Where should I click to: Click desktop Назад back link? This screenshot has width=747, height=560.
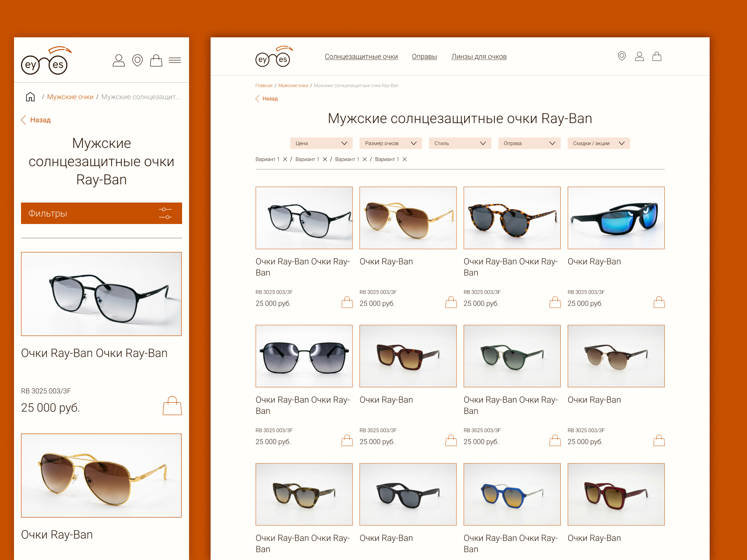coord(267,98)
